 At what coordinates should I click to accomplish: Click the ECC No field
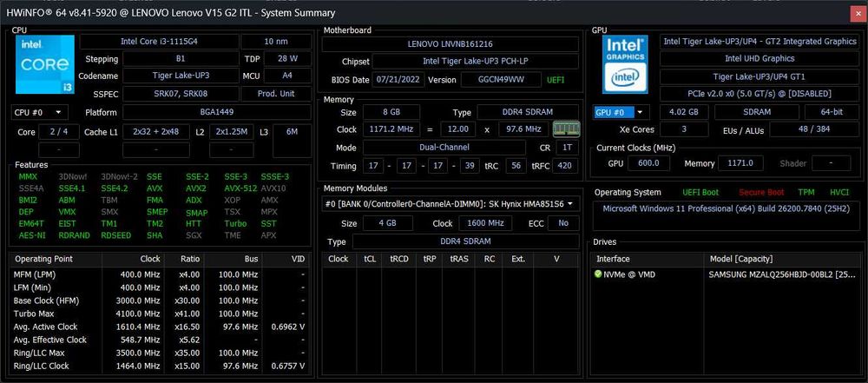[x=563, y=223]
